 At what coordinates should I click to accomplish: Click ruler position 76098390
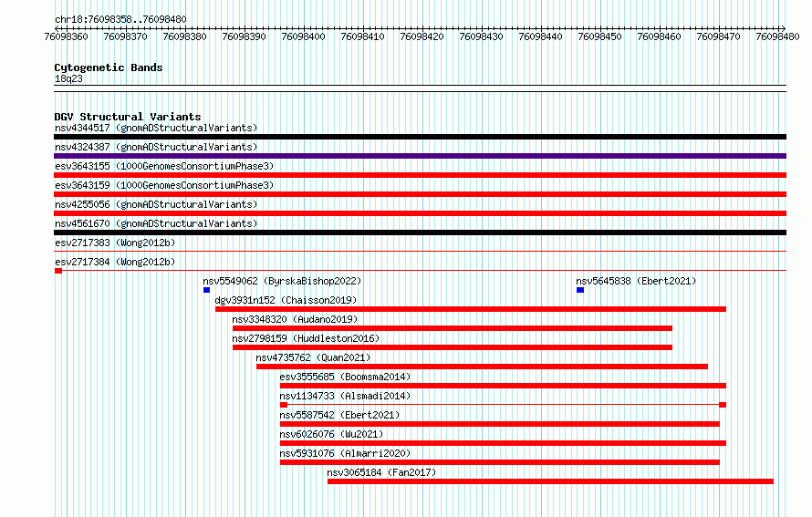click(244, 36)
